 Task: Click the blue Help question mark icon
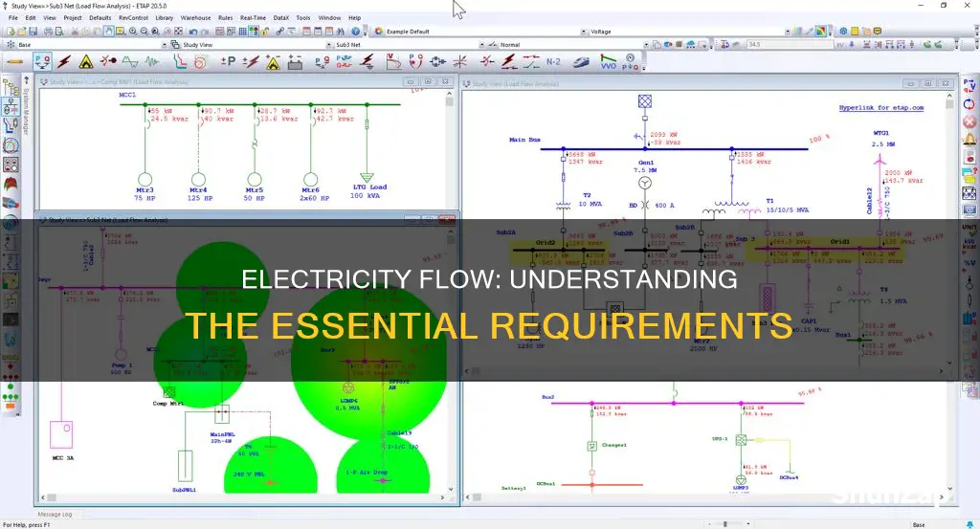tap(356, 32)
